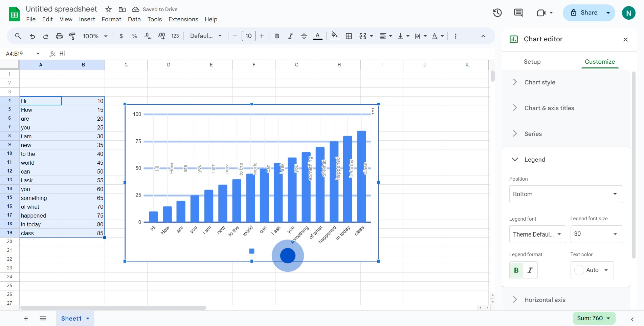Image resolution: width=644 pixels, height=326 pixels.
Task: Open version history clock icon
Action: pos(497,13)
